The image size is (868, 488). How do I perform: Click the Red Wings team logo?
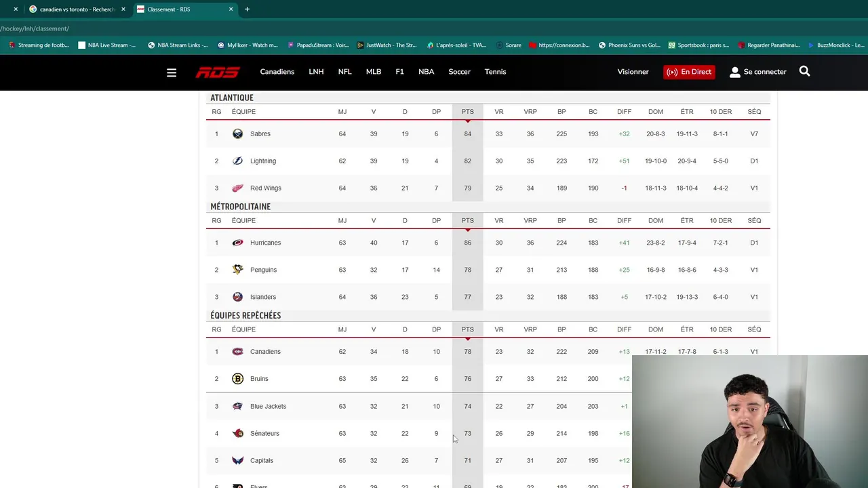point(237,188)
